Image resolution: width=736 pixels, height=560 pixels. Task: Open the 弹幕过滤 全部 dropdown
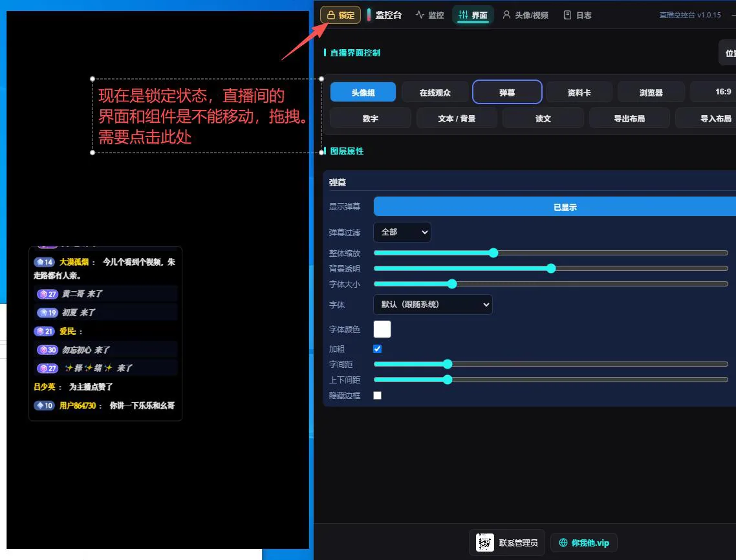(x=402, y=232)
